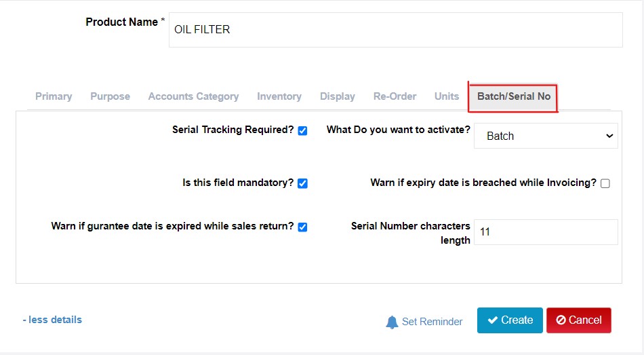Image resolution: width=644 pixels, height=355 pixels.
Task: Uncheck Serial Tracking Required checkbox
Action: coord(303,131)
